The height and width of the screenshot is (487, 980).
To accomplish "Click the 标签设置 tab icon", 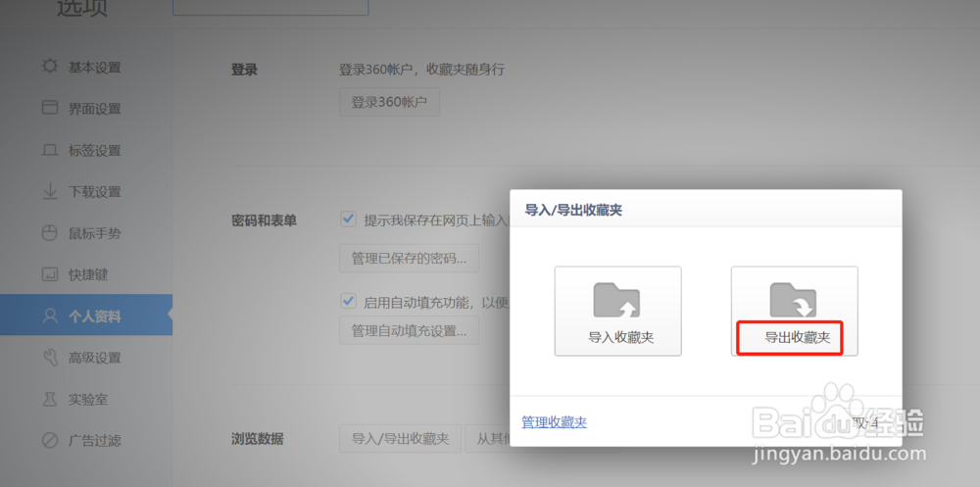I will [x=49, y=150].
